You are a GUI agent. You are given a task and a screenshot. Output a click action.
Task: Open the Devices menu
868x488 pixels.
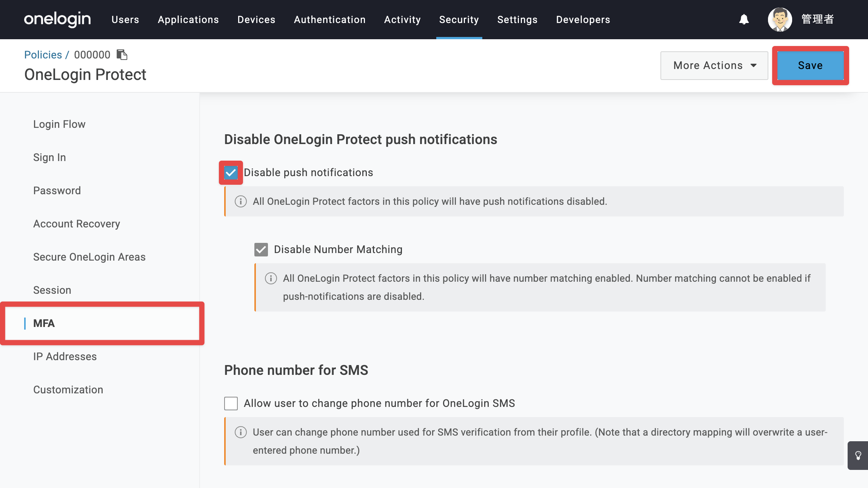[256, 20]
